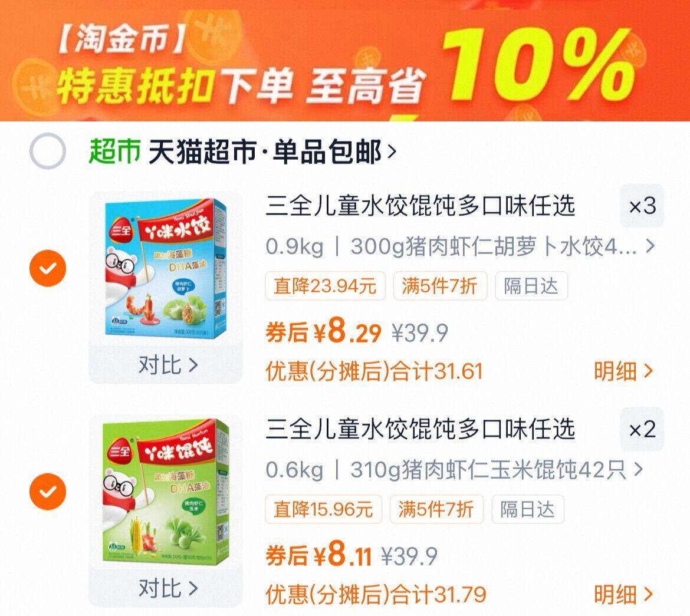Image resolution: width=690 pixels, height=616 pixels.
Task: Tap the 满5件7折 tag on the dumplings
Action: (x=440, y=286)
